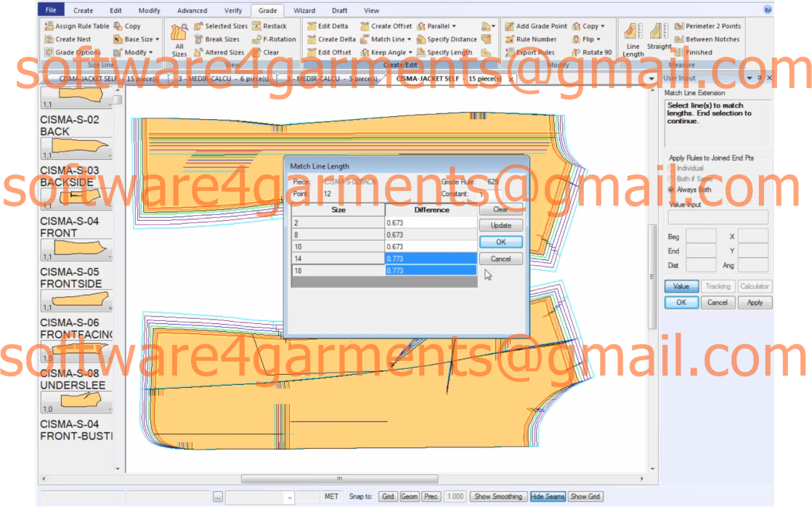This screenshot has width=812, height=507.
Task: Open the document tabs list dropdown arrow
Action: 651,78
